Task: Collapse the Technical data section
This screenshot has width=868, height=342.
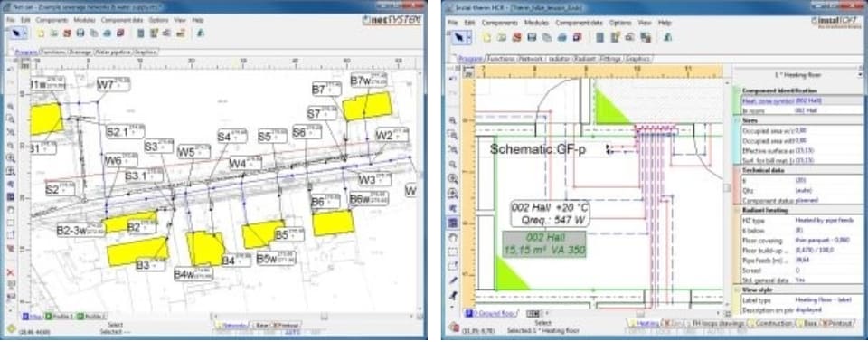Action: coord(737,171)
